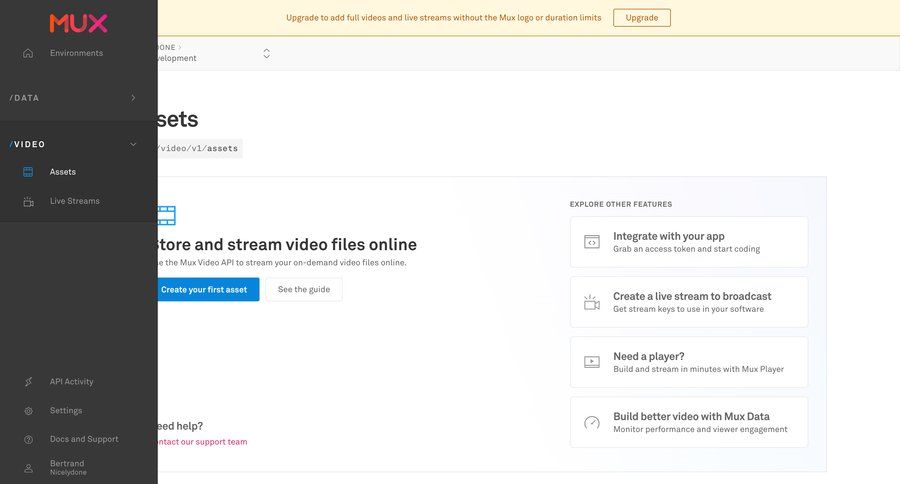Open the Need a player? card

click(688, 362)
